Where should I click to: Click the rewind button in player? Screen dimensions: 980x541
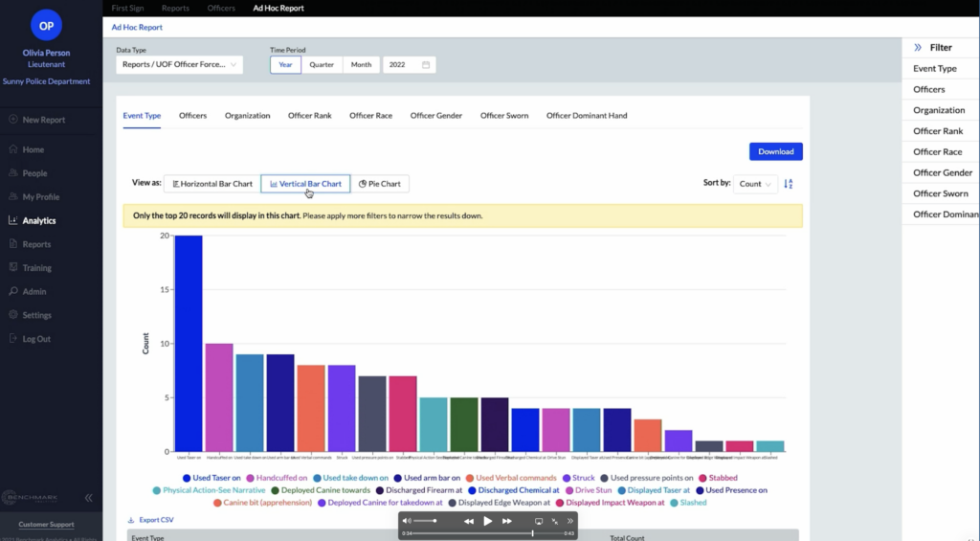point(469,521)
